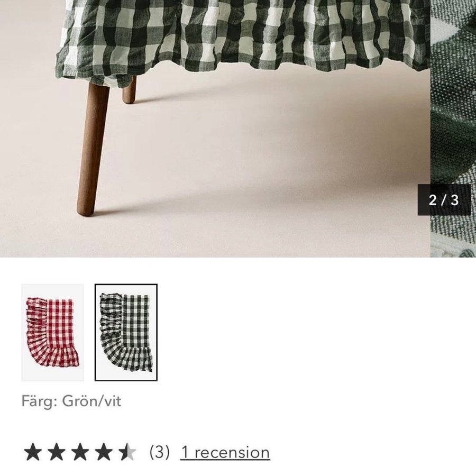Viewport: 476px width, 476px height.
Task: Click the white stitched edge of fabric close-up
Action: 453,246
